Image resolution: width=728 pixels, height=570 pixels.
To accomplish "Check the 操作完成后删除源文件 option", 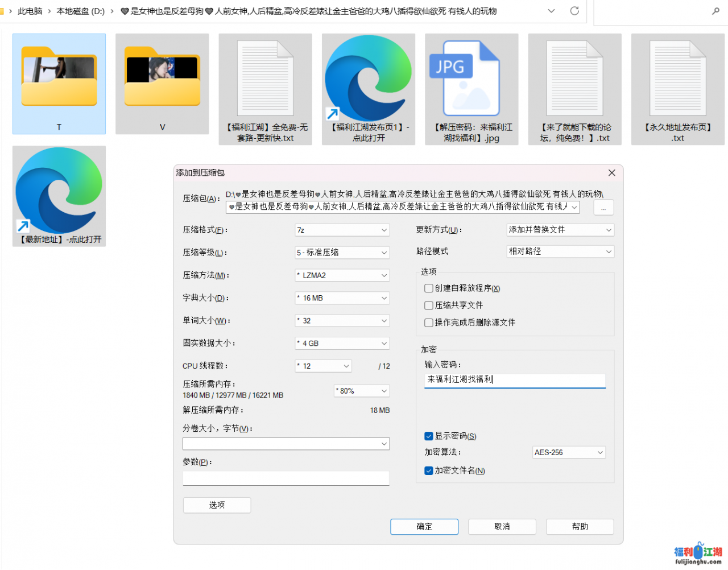I will [x=429, y=323].
